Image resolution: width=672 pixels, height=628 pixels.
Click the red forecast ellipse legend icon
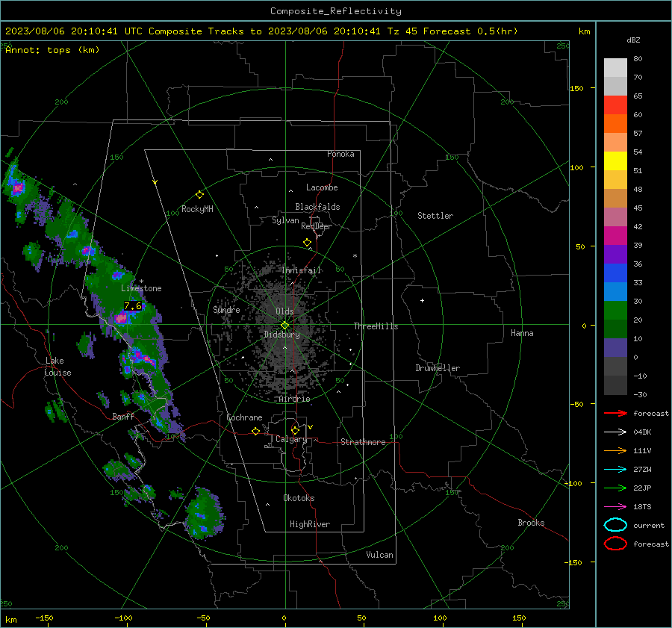pos(615,544)
